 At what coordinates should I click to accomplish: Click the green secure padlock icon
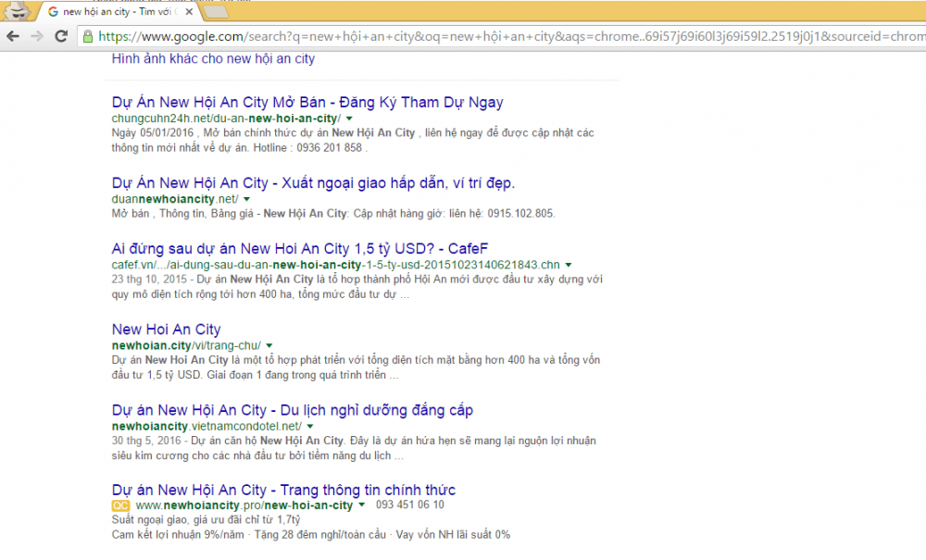click(x=88, y=37)
